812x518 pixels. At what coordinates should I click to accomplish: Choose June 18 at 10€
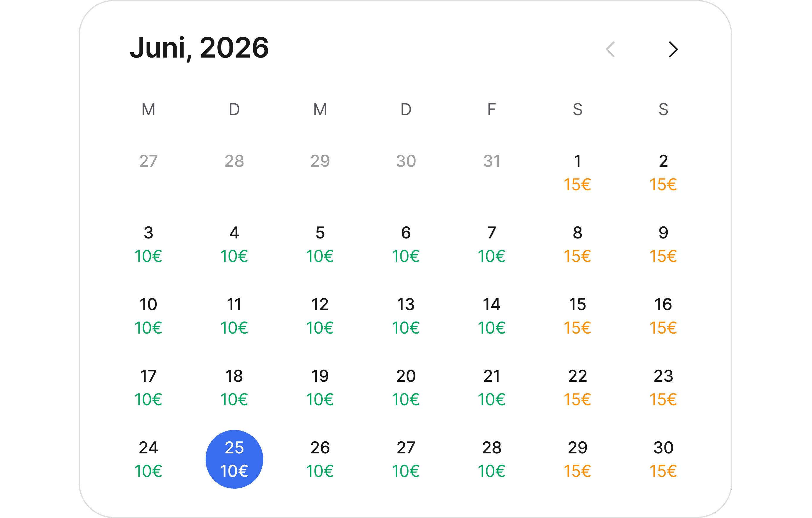tap(234, 388)
